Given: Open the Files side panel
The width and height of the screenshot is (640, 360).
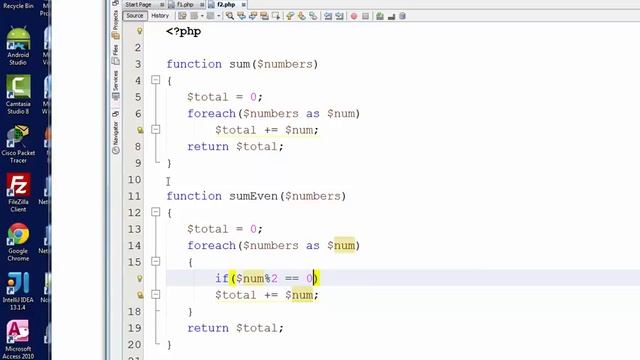Looking at the screenshot, I should (x=116, y=54).
